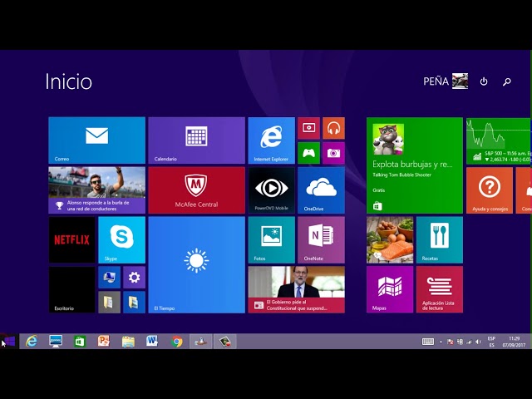The width and height of the screenshot is (532, 399).
Task: Open the S&P 500 finance tile
Action: 499,140
